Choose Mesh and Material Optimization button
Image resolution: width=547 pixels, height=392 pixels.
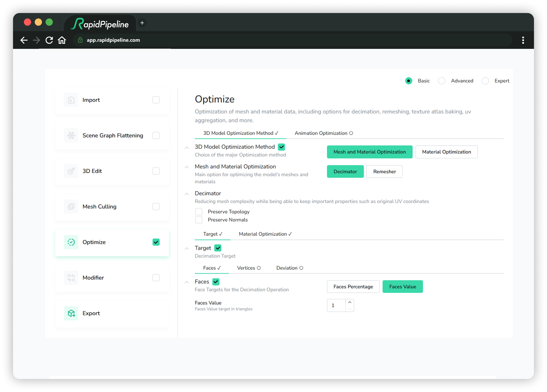click(370, 152)
